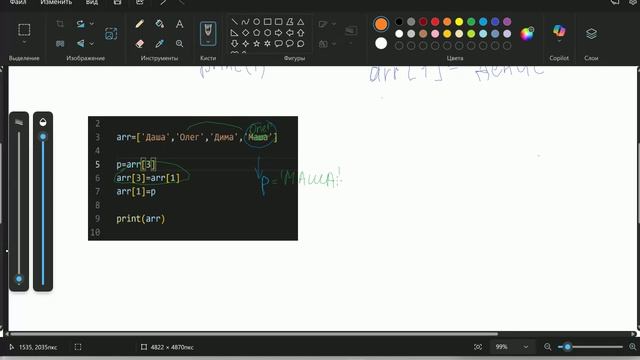Select the Right triangle shape

tap(234, 33)
